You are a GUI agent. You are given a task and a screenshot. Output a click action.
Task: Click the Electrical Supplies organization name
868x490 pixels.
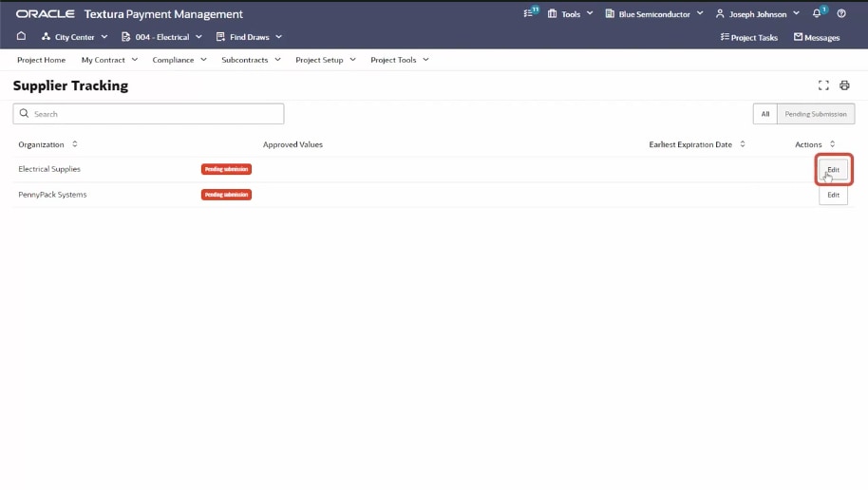(49, 169)
